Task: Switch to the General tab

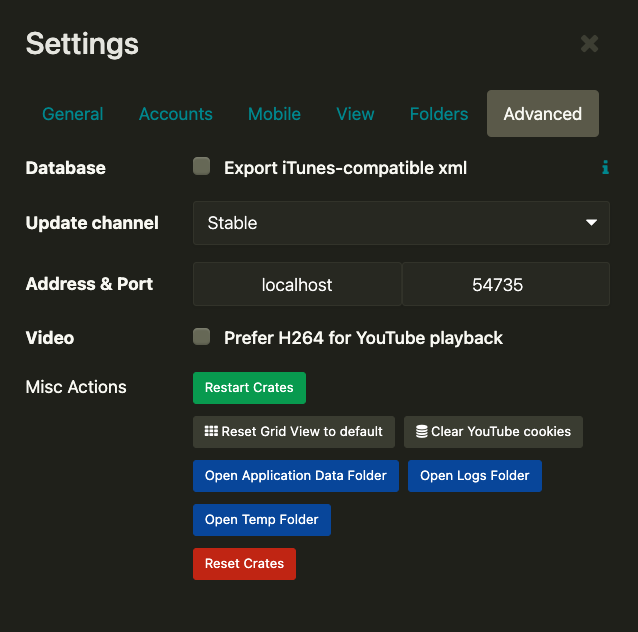Action: point(73,114)
